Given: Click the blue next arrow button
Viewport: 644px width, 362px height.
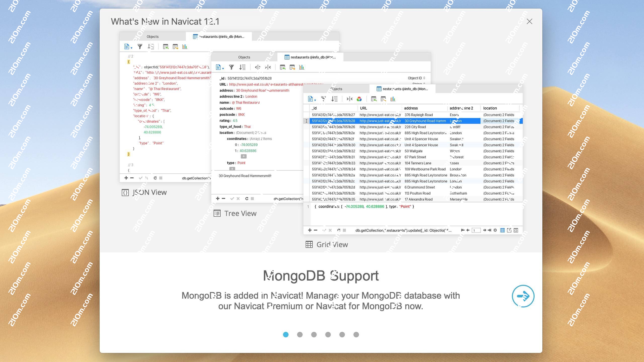Looking at the screenshot, I should pyautogui.click(x=523, y=296).
